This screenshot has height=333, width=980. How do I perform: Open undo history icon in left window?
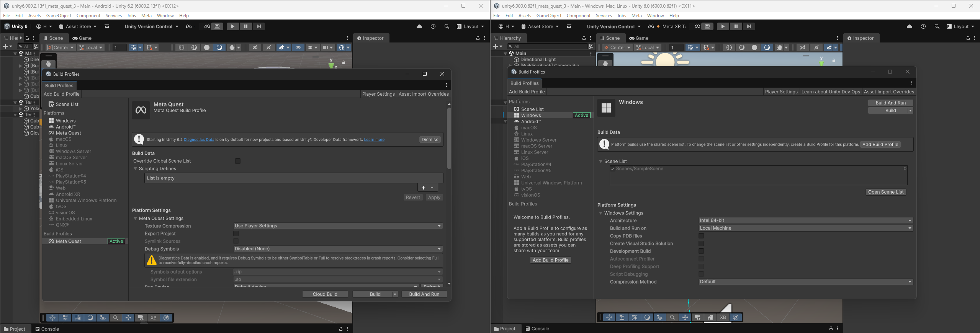click(x=433, y=26)
